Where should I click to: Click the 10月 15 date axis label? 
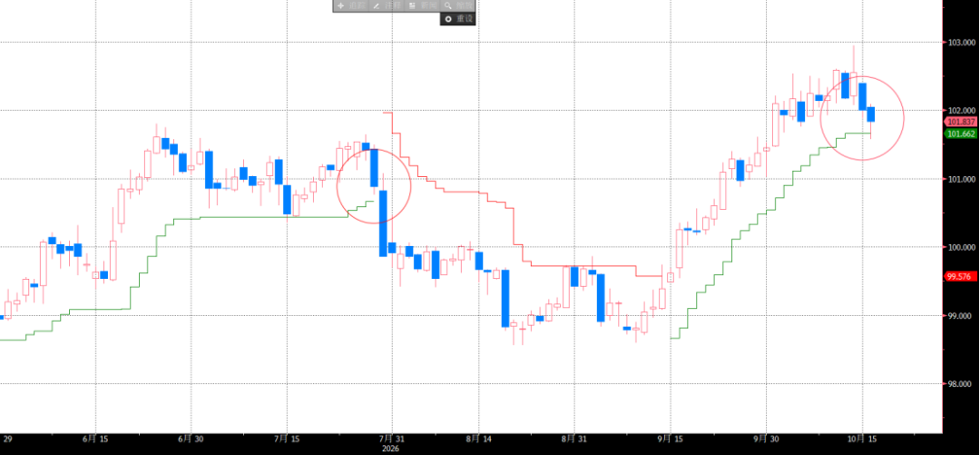862,440
